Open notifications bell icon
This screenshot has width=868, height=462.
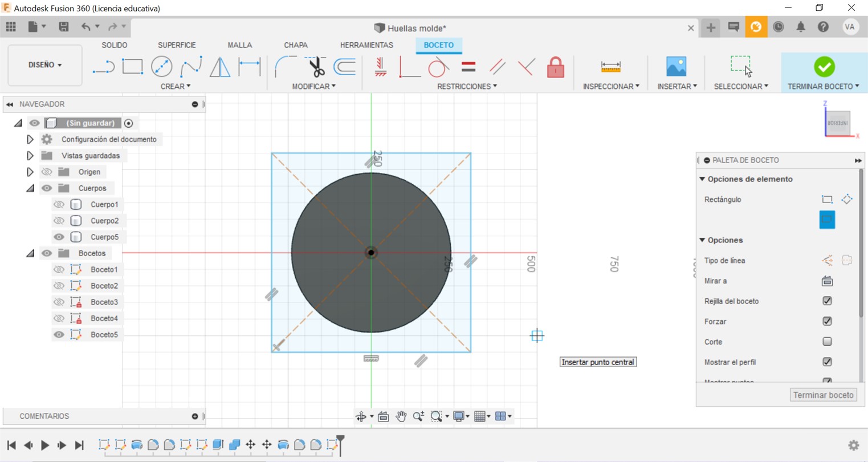click(801, 27)
